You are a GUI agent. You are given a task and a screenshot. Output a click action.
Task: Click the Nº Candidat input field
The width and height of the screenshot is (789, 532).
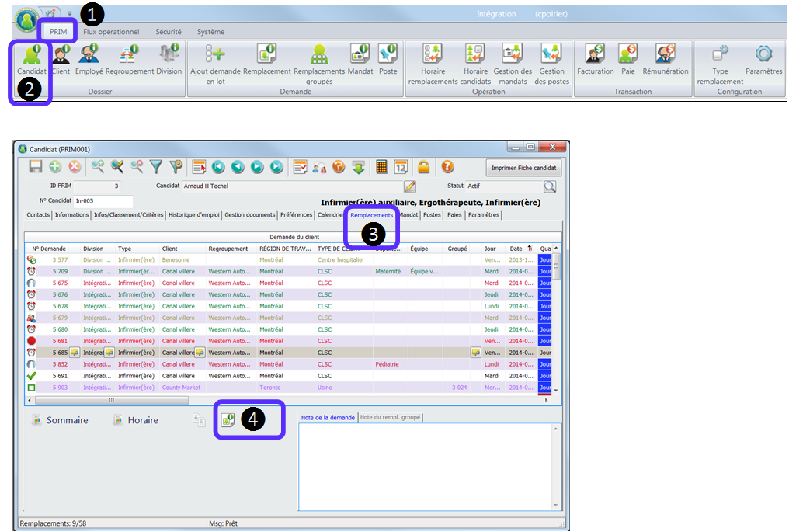click(103, 201)
